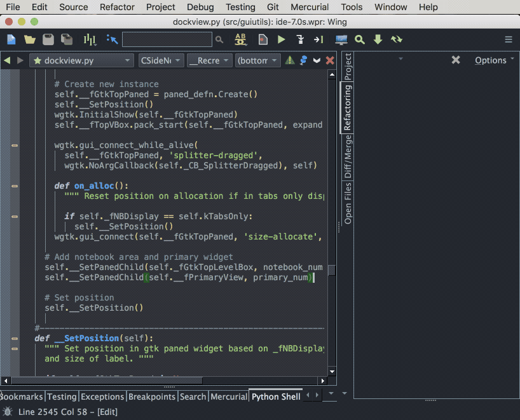Switch to the Diff/Merge vertical tab
Viewport: 520px width, 420px height.
coord(347,157)
